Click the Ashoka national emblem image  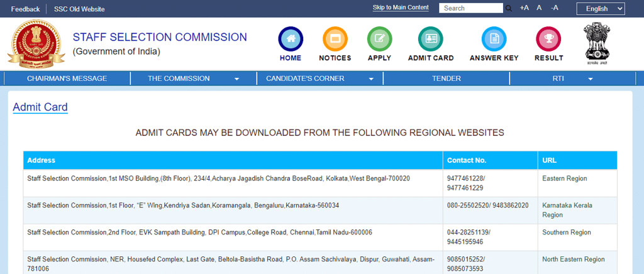coord(597,44)
